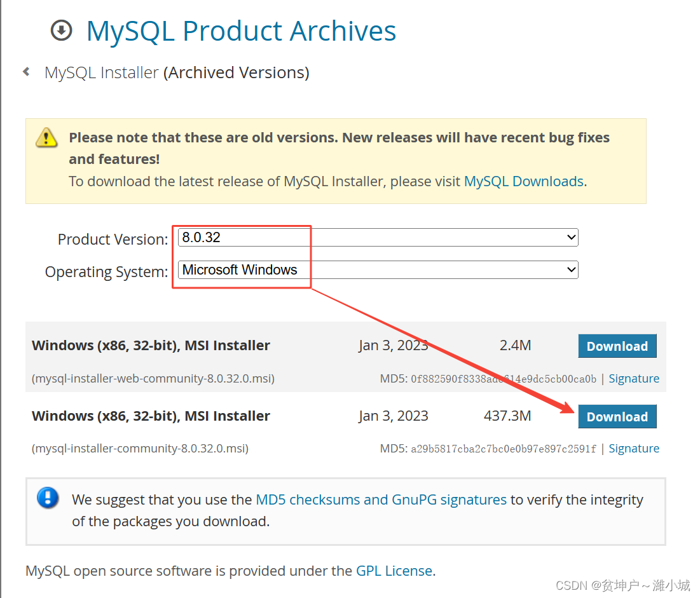Click the back chevron before MySQL Installer
The width and height of the screenshot is (700, 598).
coord(26,71)
